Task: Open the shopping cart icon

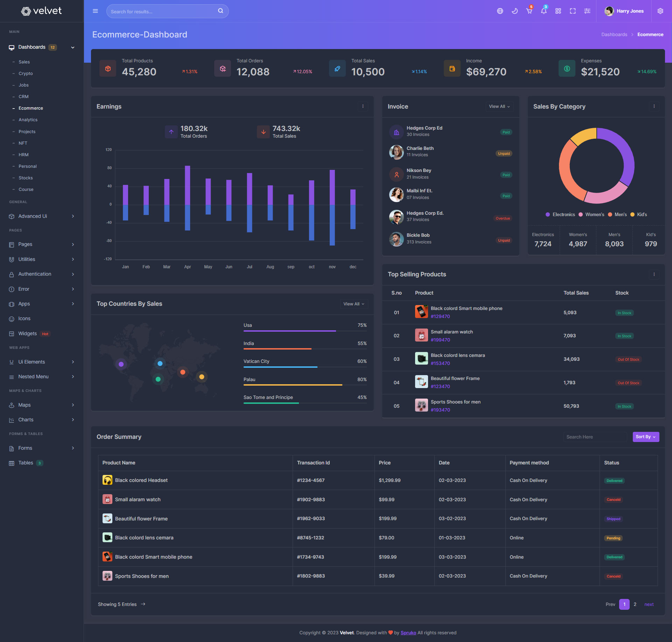Action: click(529, 11)
